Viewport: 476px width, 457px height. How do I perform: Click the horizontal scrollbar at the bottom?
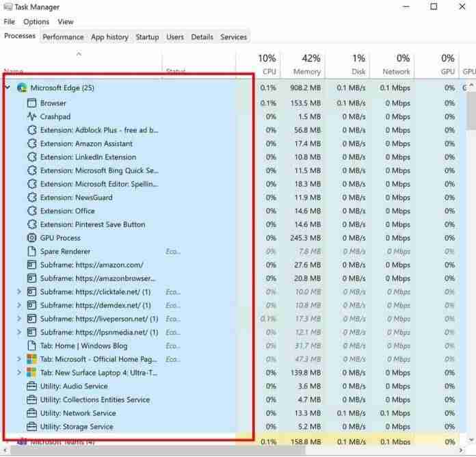pos(158,450)
